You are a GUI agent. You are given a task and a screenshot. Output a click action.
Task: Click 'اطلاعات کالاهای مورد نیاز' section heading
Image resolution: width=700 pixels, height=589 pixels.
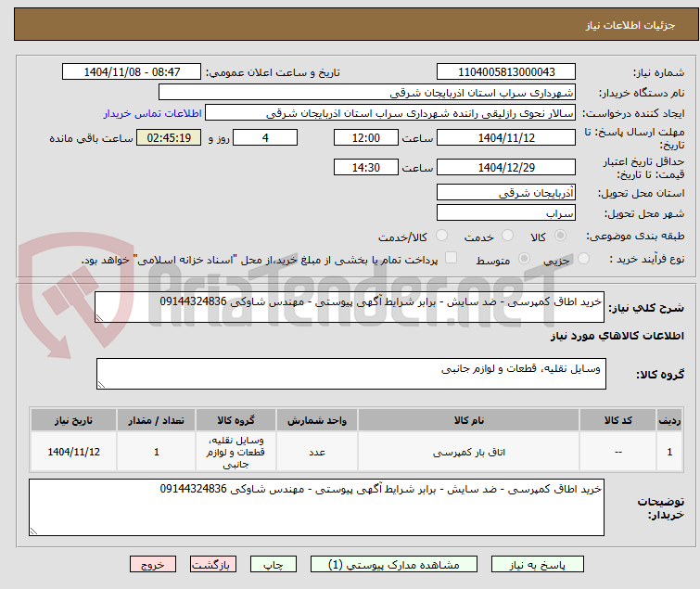617,336
